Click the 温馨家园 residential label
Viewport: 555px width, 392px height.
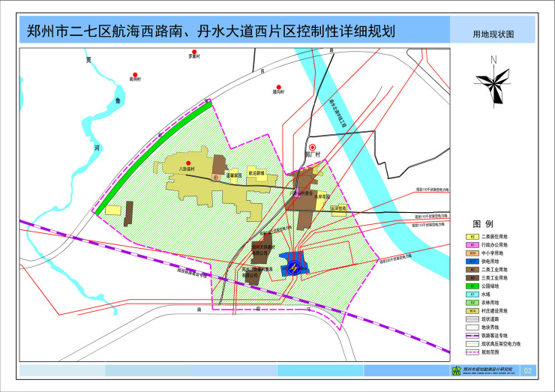coord(234,175)
